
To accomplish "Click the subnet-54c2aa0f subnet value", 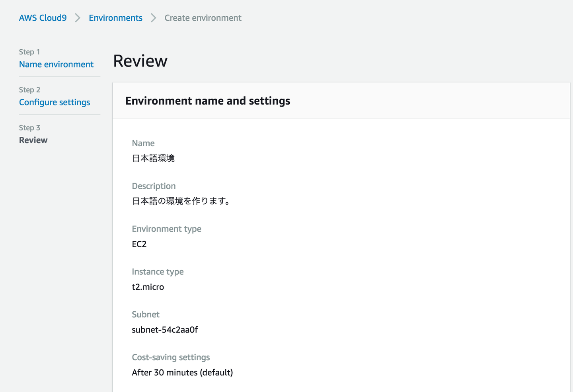I will coord(165,330).
